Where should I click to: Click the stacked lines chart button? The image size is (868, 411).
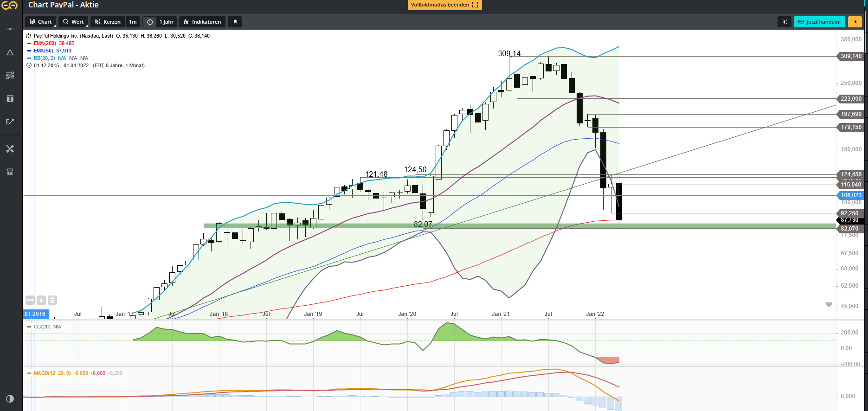[x=52, y=300]
